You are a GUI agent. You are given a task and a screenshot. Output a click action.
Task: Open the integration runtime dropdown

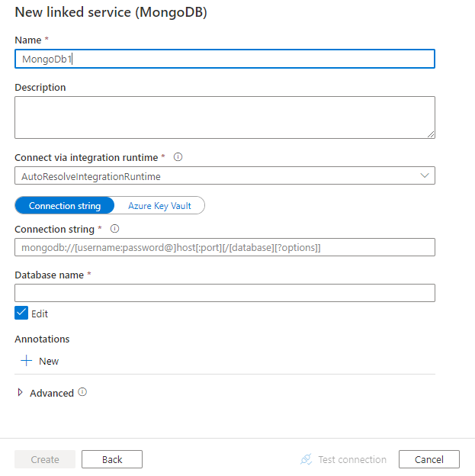(x=224, y=176)
